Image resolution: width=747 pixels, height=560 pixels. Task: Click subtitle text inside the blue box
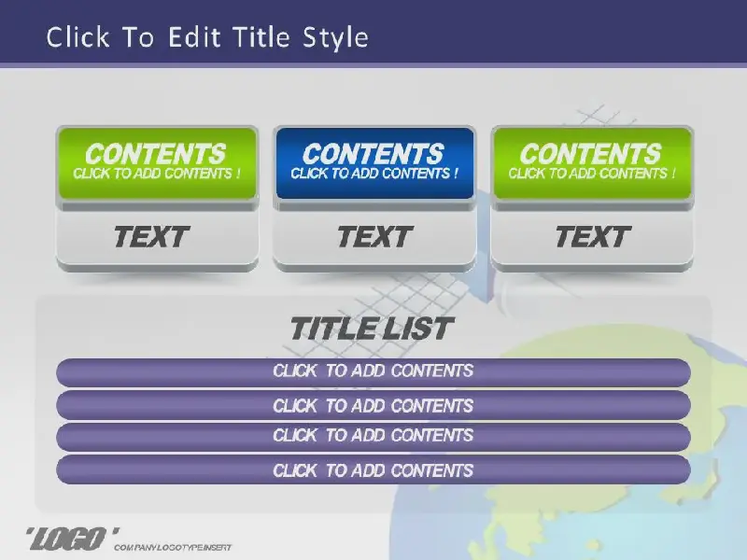[x=373, y=174]
